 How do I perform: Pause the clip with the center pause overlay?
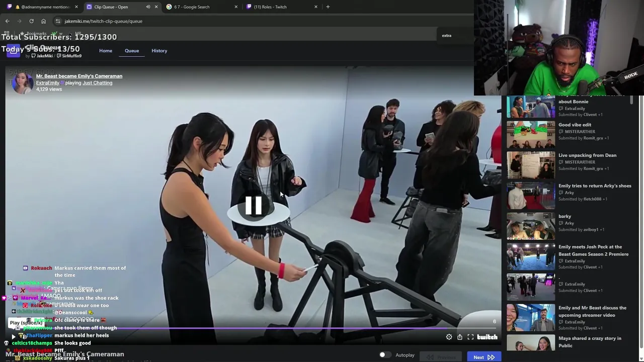[x=253, y=205]
